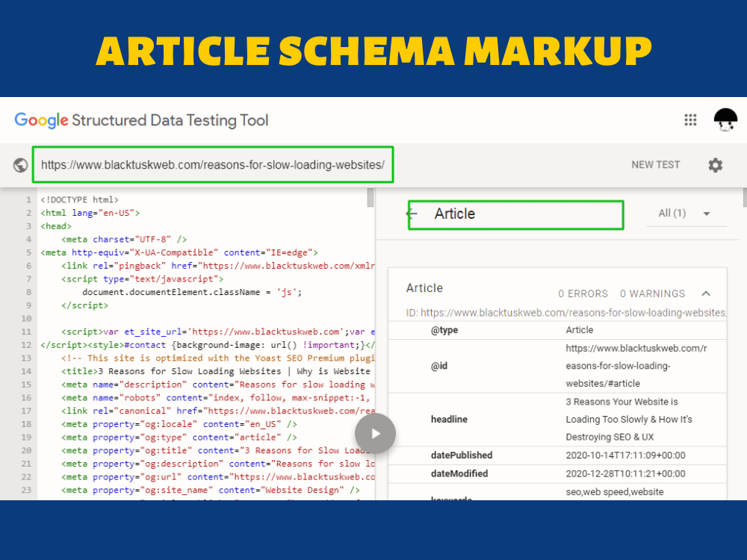Click line number 23 in gutter

click(26, 490)
